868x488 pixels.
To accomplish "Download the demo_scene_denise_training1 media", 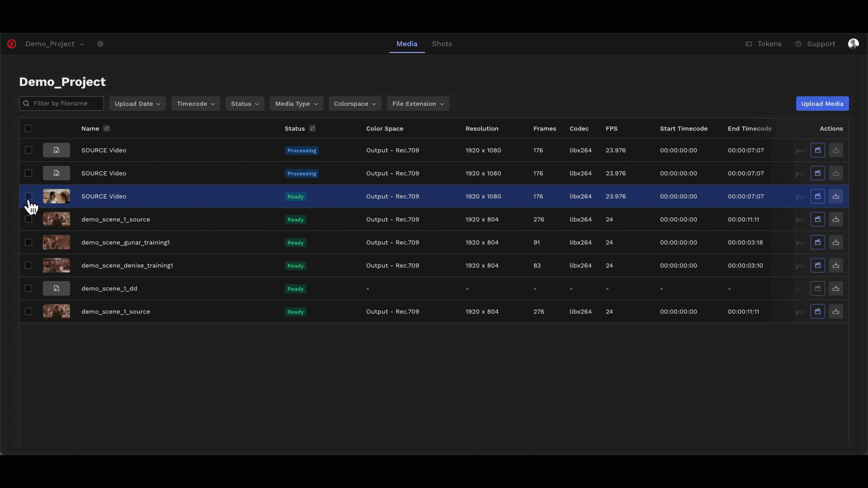I will pos(835,265).
